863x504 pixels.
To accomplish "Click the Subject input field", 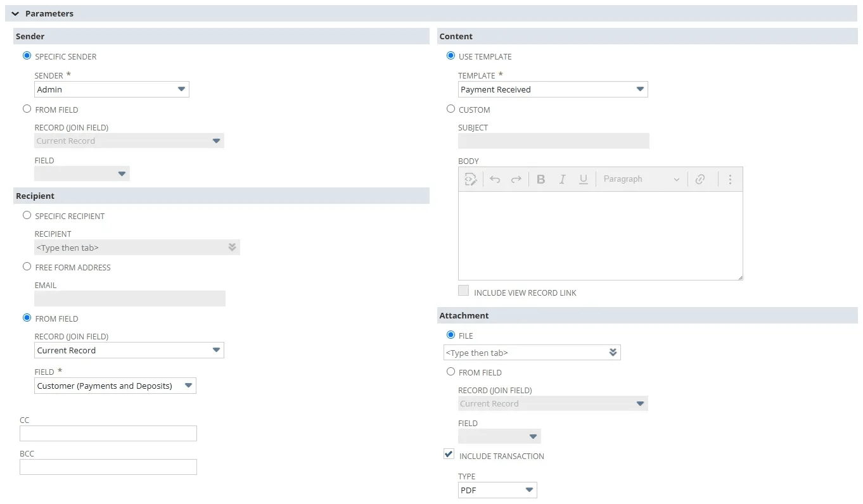I will click(x=554, y=141).
